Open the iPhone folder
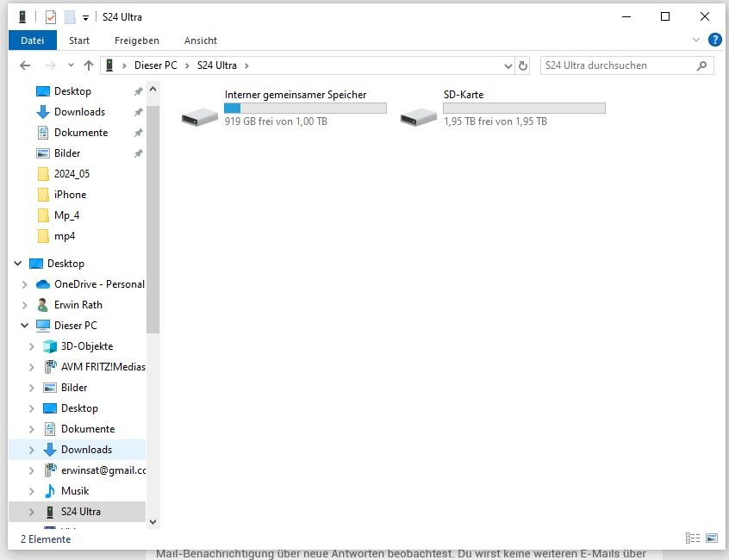This screenshot has height=560, width=729. pos(70,195)
